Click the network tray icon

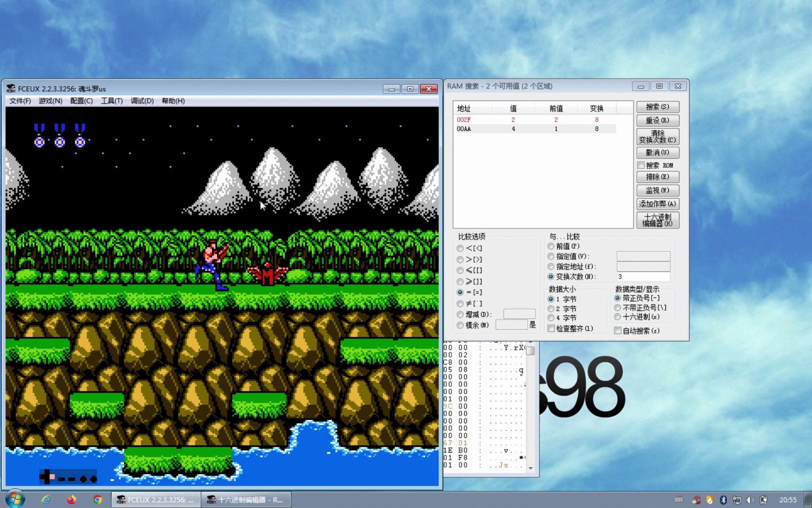[737, 500]
